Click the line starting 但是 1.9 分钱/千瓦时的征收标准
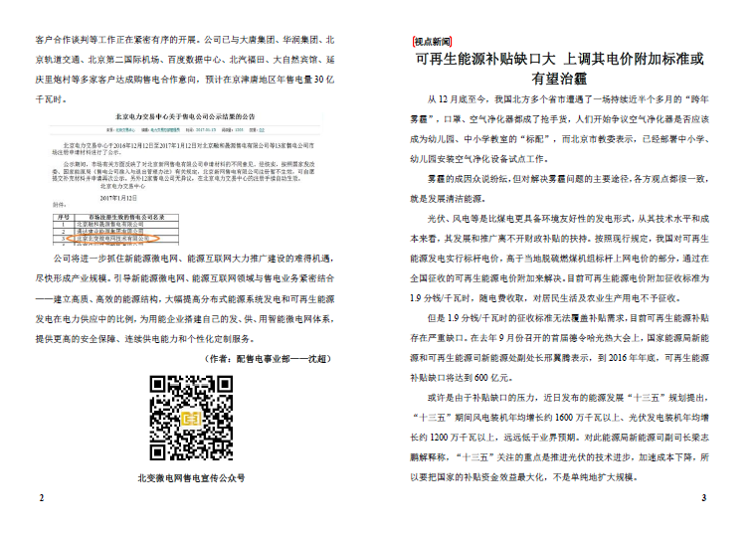This screenshot has height=533, width=756. coord(568,318)
